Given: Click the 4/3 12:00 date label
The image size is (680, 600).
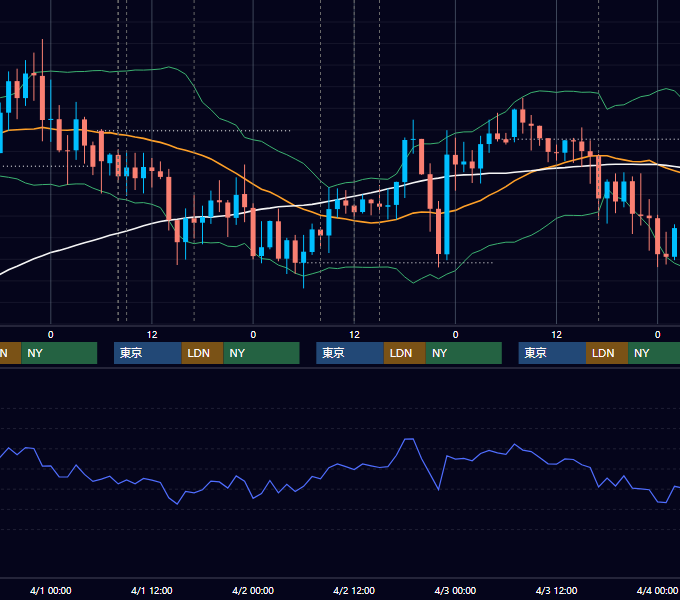Looking at the screenshot, I should pos(556,590).
